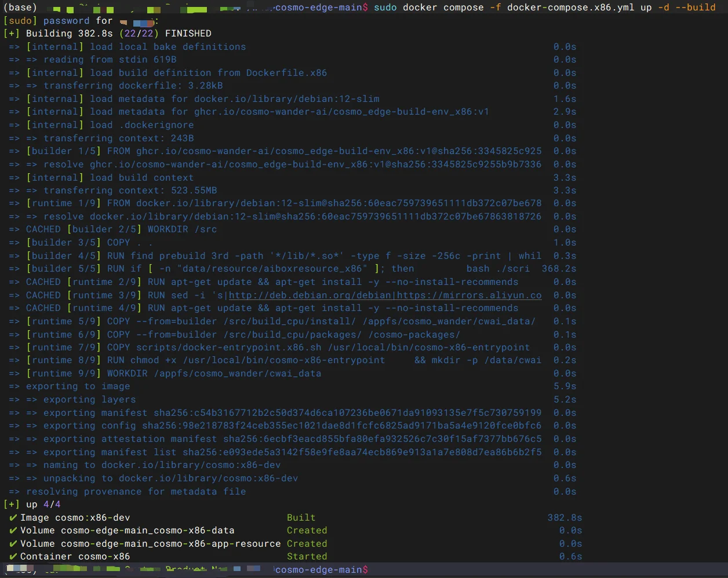Click the bottom cosmo-edge-main$ prompt
728x578 pixels.
pyautogui.click(x=322, y=570)
